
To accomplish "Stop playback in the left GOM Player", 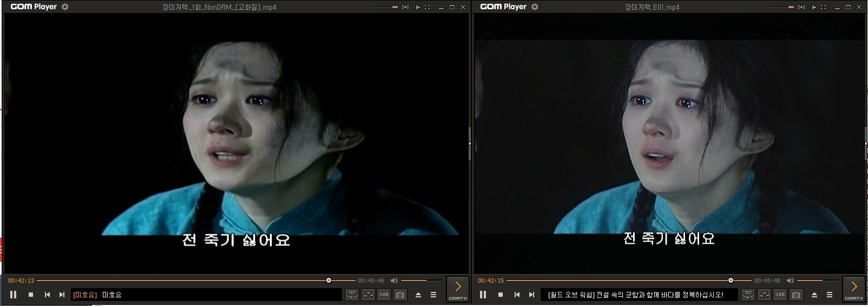I will (31, 295).
